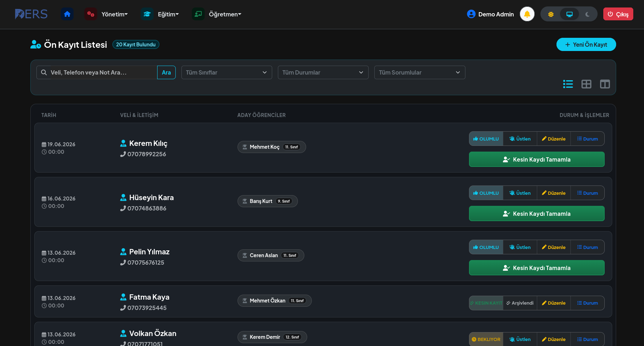This screenshot has height=346, width=644.
Task: Click Arşivlendi for Fatma Kaya
Action: tap(520, 303)
